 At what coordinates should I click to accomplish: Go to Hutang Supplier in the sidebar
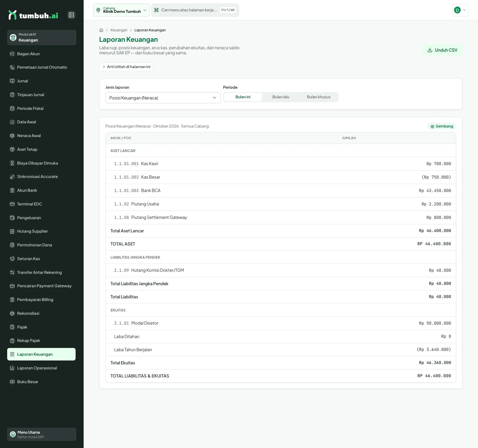click(42, 231)
